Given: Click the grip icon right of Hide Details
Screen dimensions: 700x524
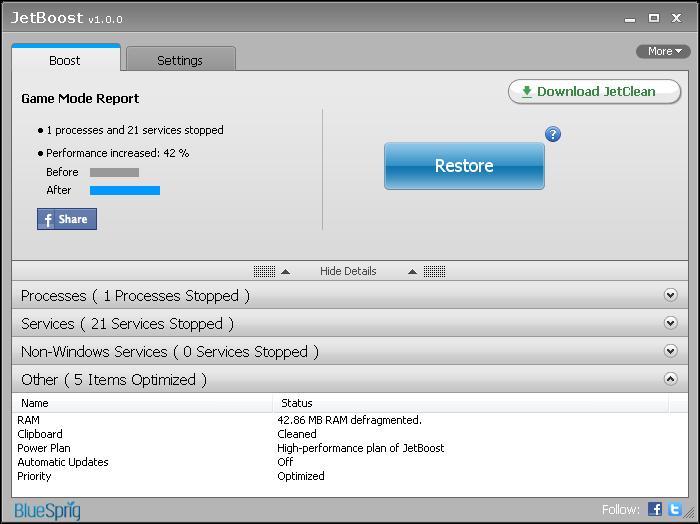Looking at the screenshot, I should 434,271.
